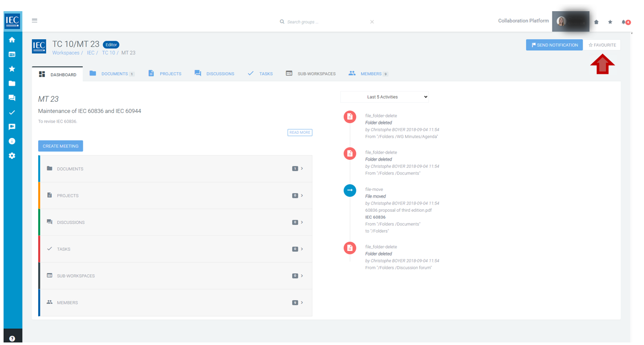Open the Last 5 Activities dropdown

click(384, 97)
